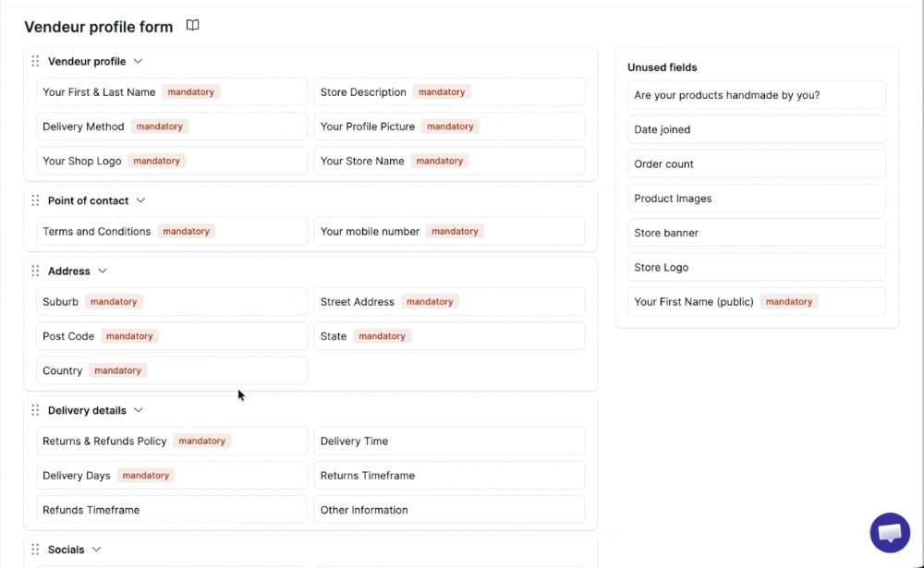Click the Vendeur profile form page title
Screen dimensions: 924x568
pos(99,27)
